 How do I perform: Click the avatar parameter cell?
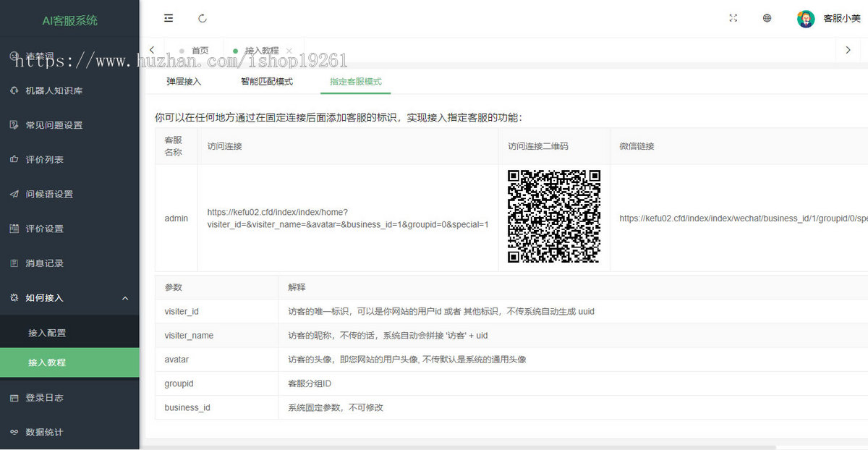217,360
